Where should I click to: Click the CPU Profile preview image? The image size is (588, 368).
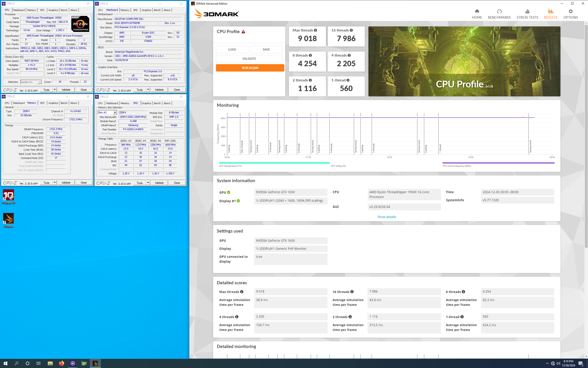[x=464, y=61]
